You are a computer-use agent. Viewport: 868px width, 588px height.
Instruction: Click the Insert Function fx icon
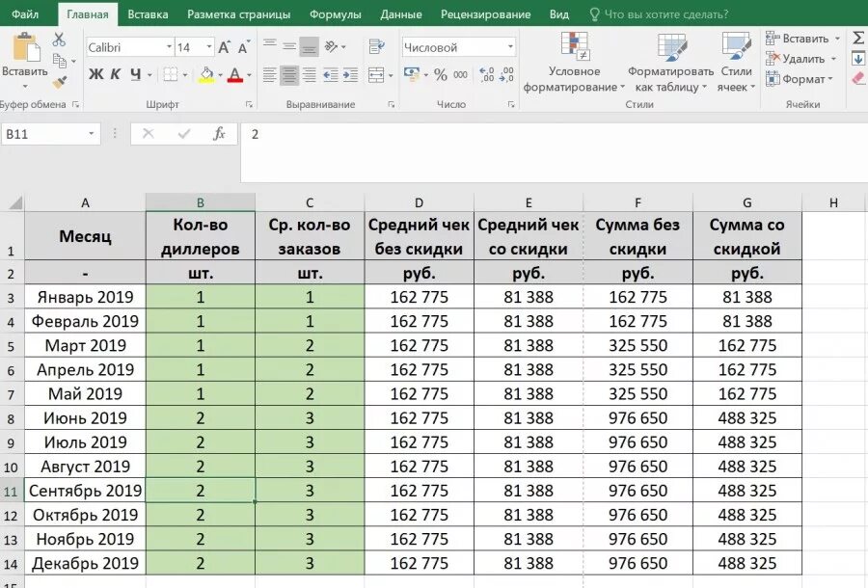(219, 133)
